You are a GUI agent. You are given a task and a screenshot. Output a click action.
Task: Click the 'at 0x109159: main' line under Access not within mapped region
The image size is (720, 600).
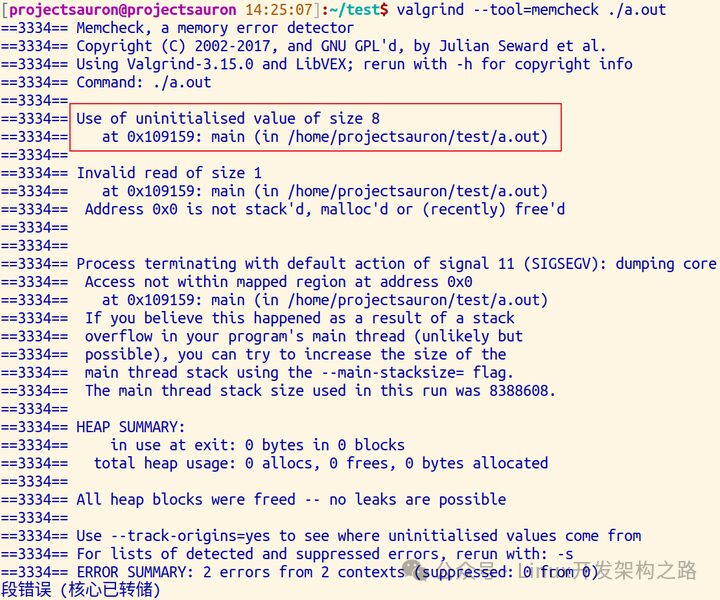pos(325,300)
